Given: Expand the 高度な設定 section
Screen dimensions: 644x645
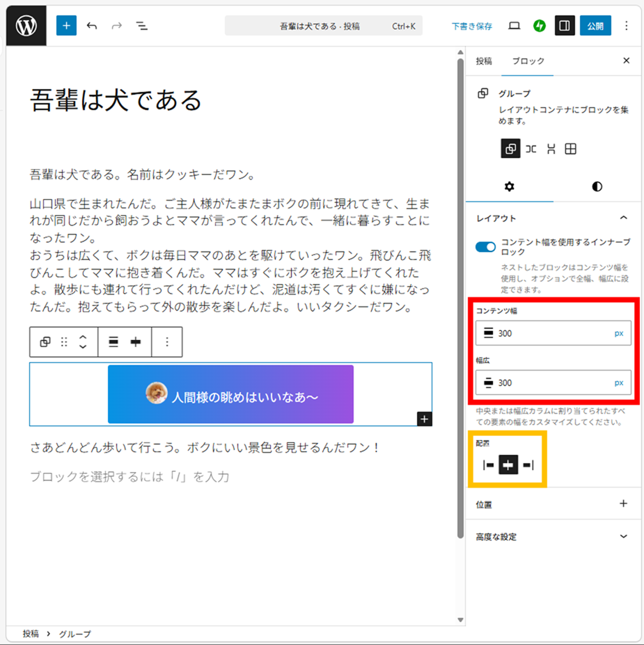Looking at the screenshot, I should 623,536.
